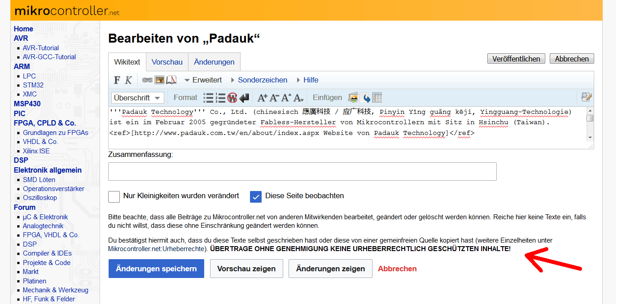Insert a numbered list

click(x=220, y=98)
